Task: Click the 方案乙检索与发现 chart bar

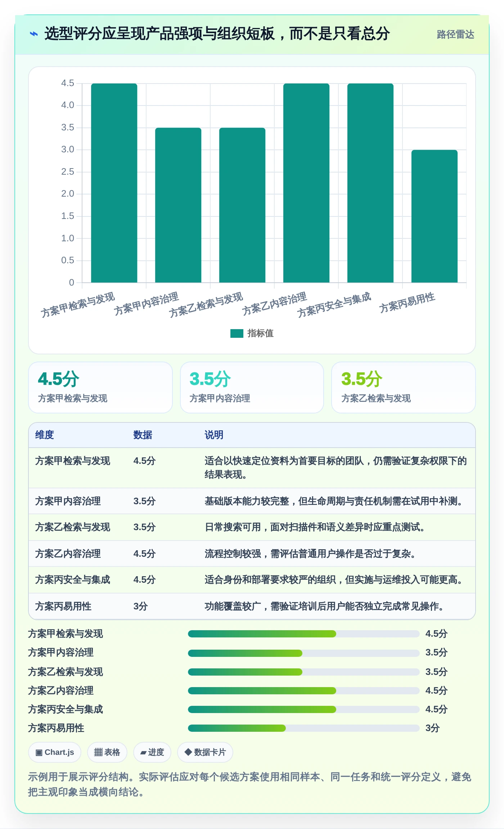Action: (x=242, y=205)
